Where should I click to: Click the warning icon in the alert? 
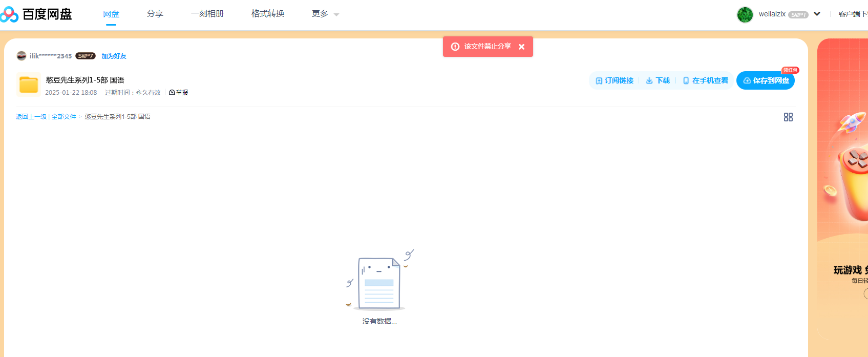tap(455, 47)
